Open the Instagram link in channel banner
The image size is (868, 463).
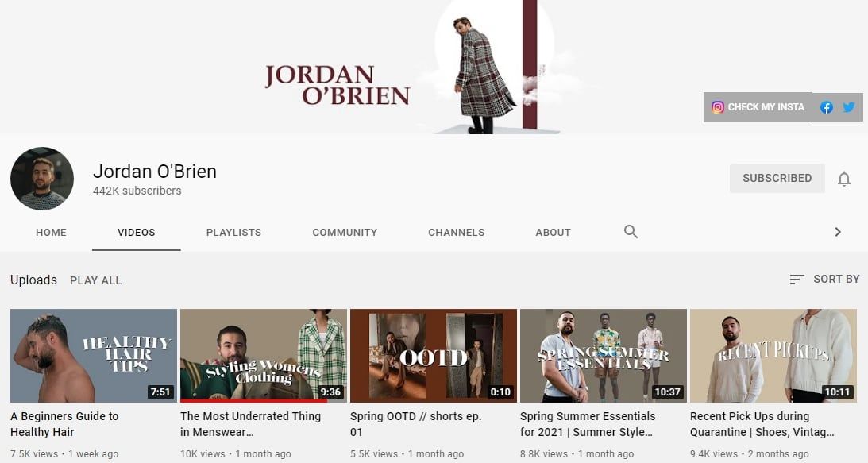coord(758,107)
